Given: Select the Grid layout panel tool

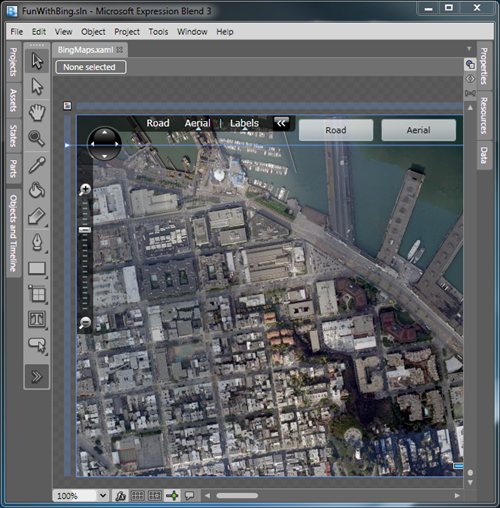Looking at the screenshot, I should point(37,294).
